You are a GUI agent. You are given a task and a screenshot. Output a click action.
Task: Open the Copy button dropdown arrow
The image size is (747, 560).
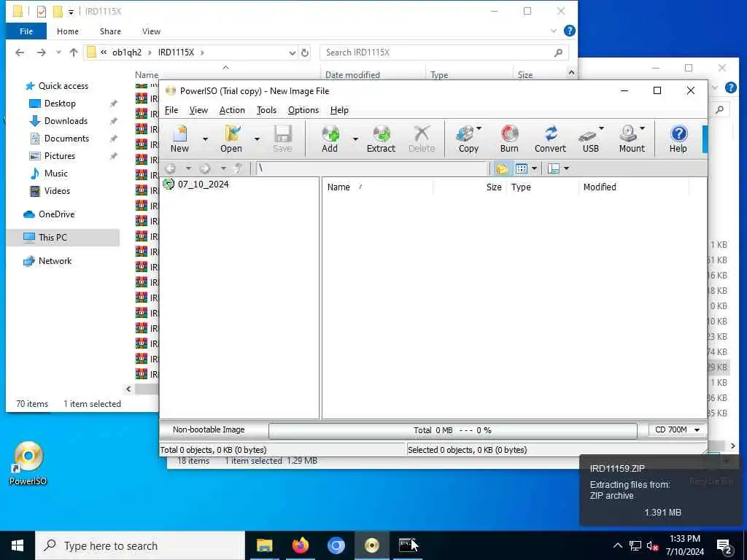[479, 128]
